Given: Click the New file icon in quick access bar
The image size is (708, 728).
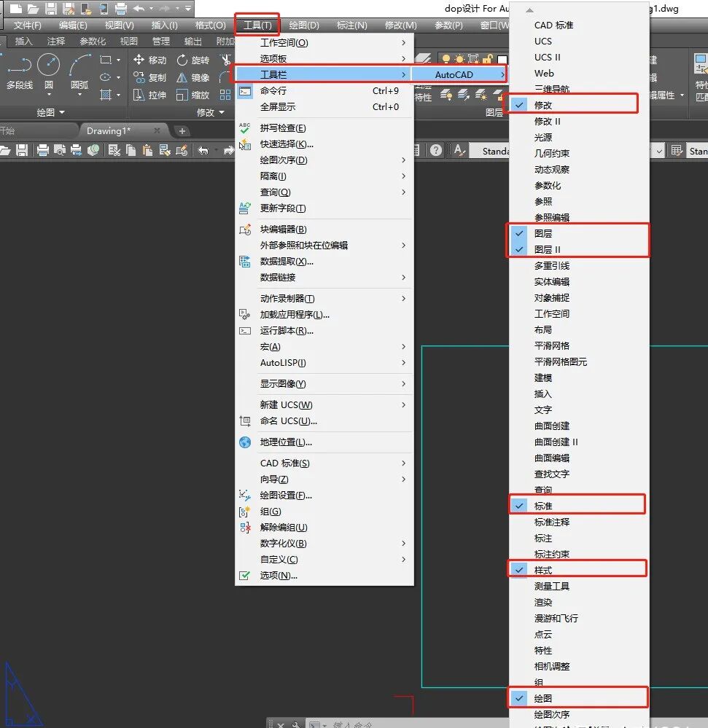Looking at the screenshot, I should pyautogui.click(x=16, y=8).
